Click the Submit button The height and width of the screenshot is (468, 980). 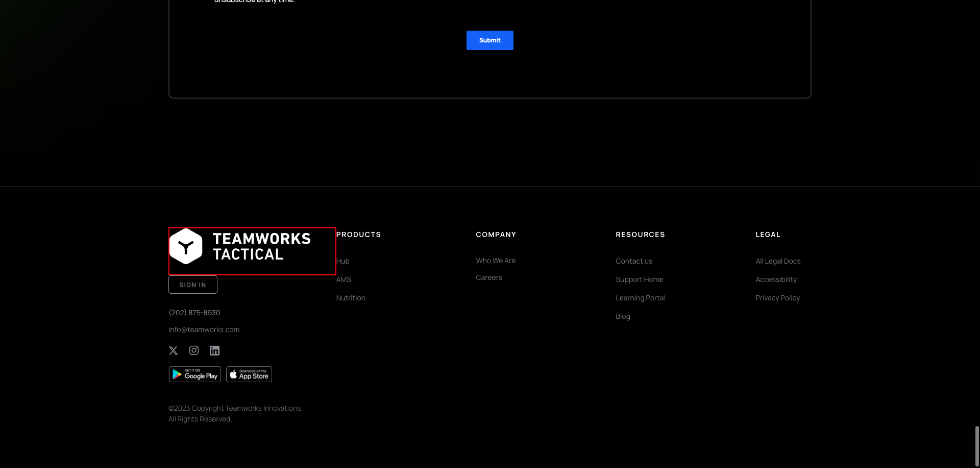489,40
